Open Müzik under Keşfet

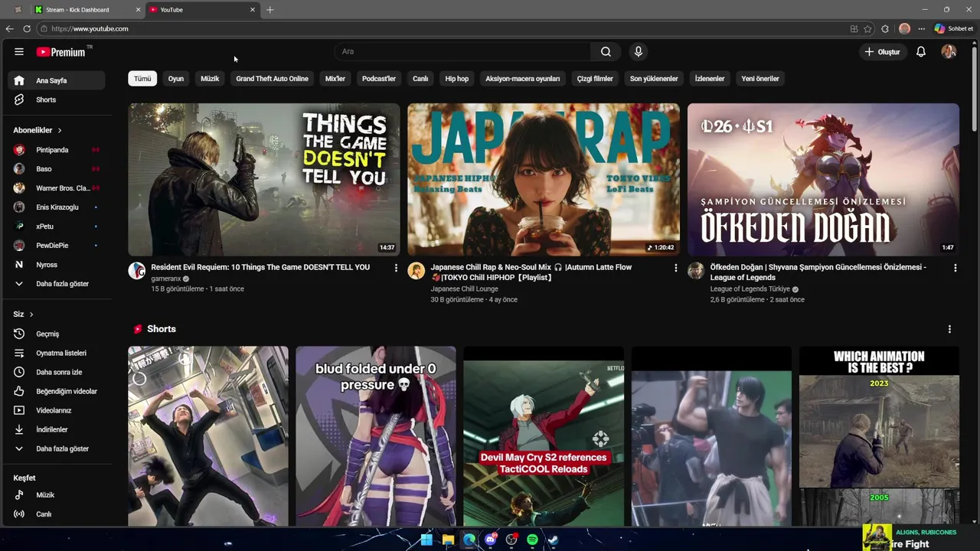click(57, 495)
